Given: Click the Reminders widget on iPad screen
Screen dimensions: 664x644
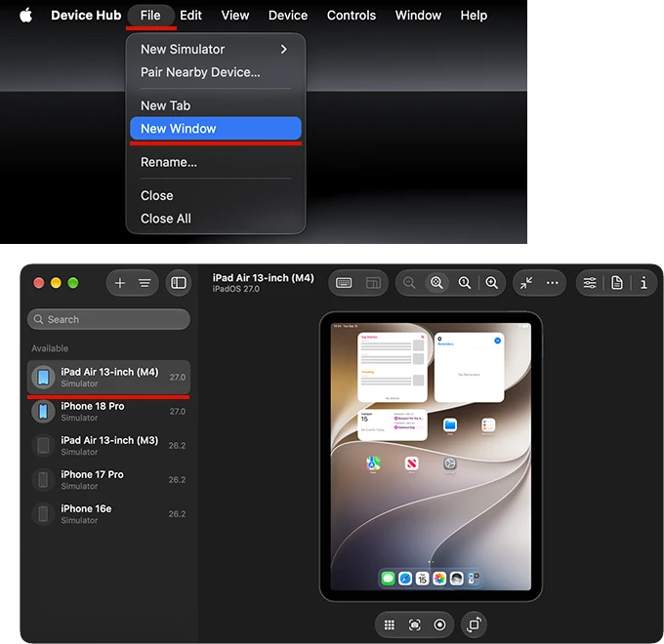Looking at the screenshot, I should (470, 367).
